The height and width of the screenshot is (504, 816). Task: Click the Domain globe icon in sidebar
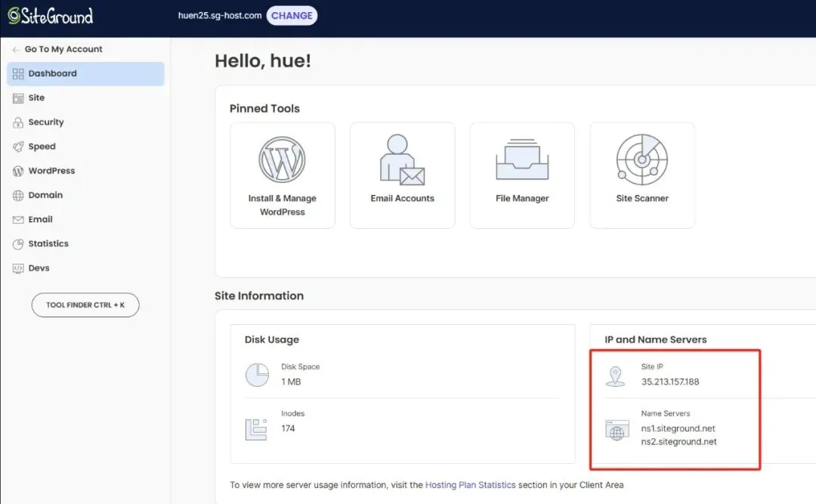[x=18, y=195]
